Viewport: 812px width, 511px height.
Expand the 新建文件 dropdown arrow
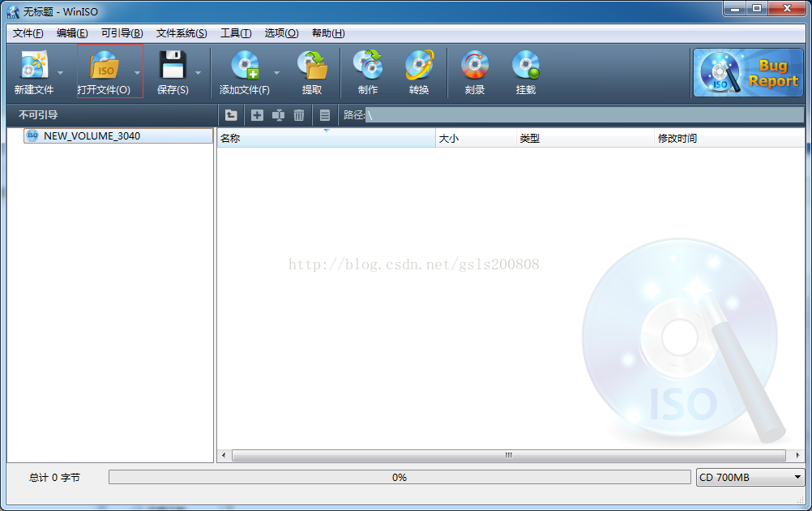pos(60,72)
